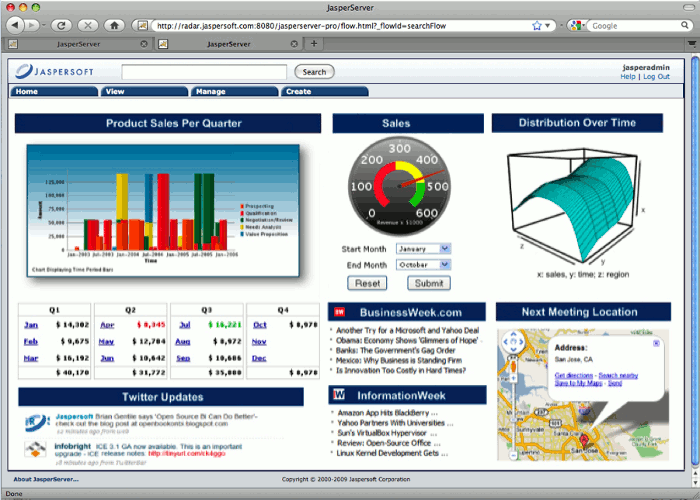Click the browser Forward arrow button

[31, 25]
